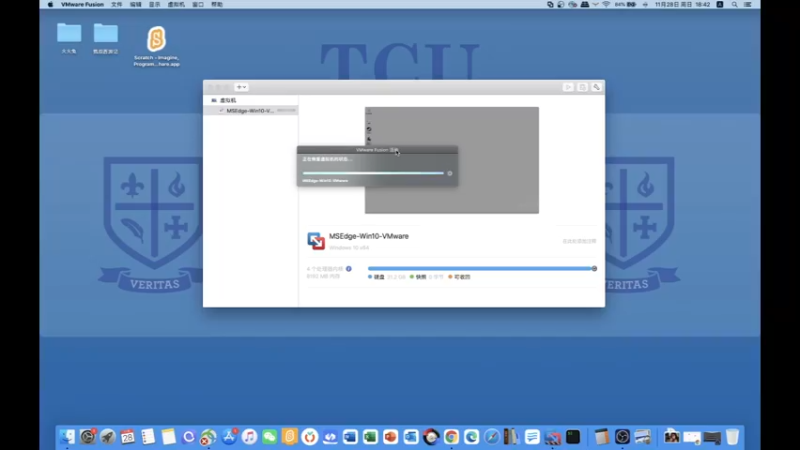Open Terminal in the Dock
800x450 pixels.
(x=573, y=437)
